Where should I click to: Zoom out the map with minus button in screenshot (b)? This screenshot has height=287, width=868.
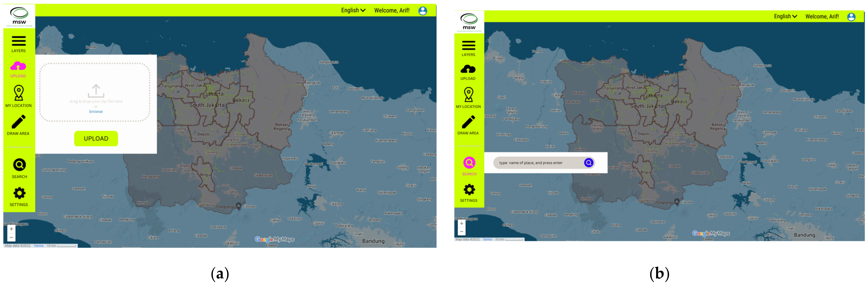point(462,232)
